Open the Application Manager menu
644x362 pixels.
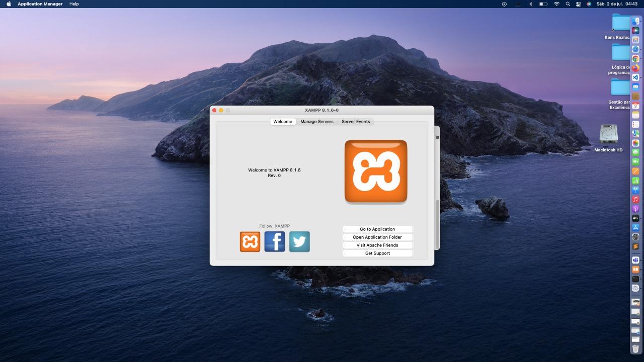[40, 4]
